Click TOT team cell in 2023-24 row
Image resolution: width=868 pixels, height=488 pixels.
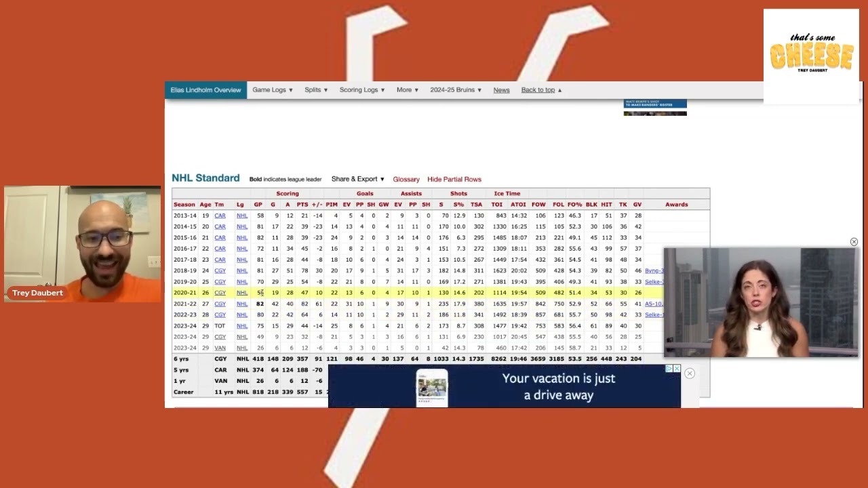(x=220, y=326)
